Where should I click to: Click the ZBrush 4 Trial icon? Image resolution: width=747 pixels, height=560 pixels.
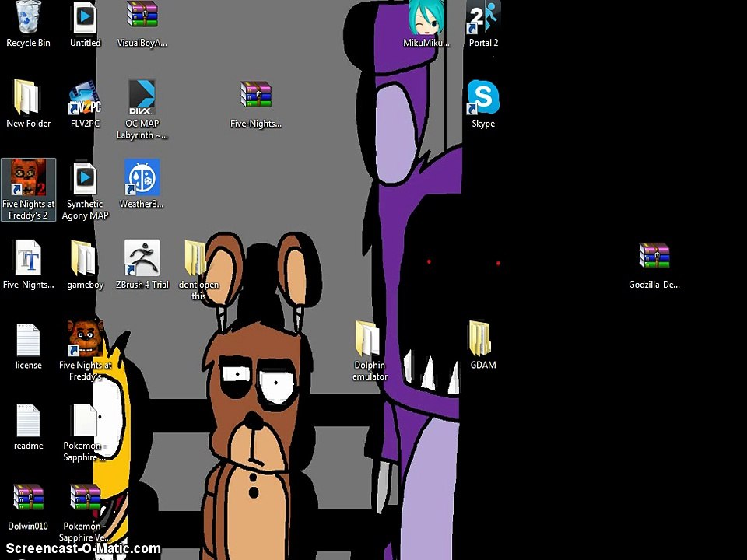(142, 265)
